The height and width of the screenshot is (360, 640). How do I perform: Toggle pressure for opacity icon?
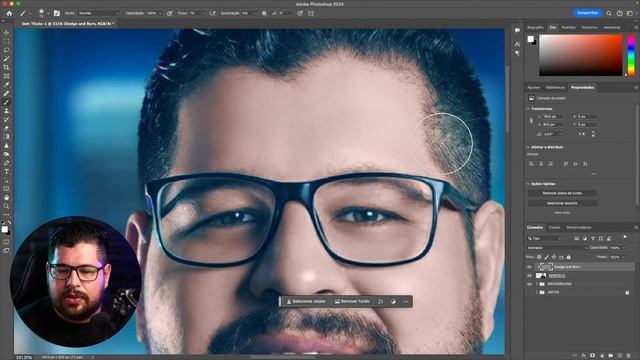169,13
